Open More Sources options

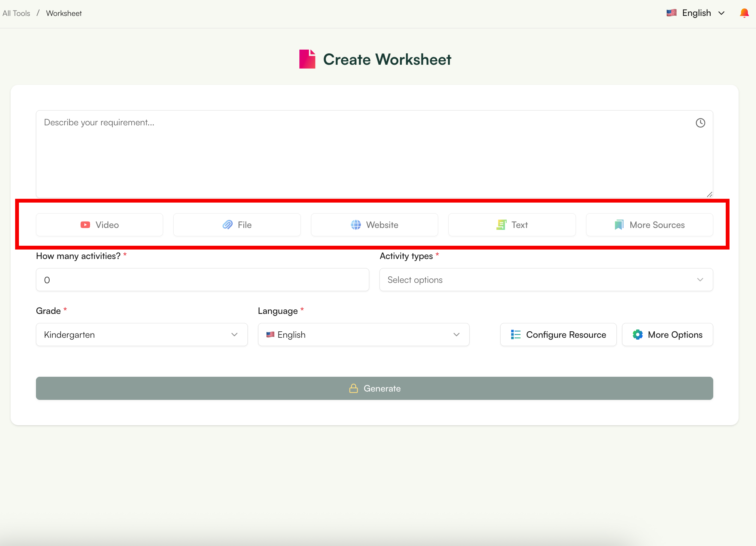coord(649,225)
